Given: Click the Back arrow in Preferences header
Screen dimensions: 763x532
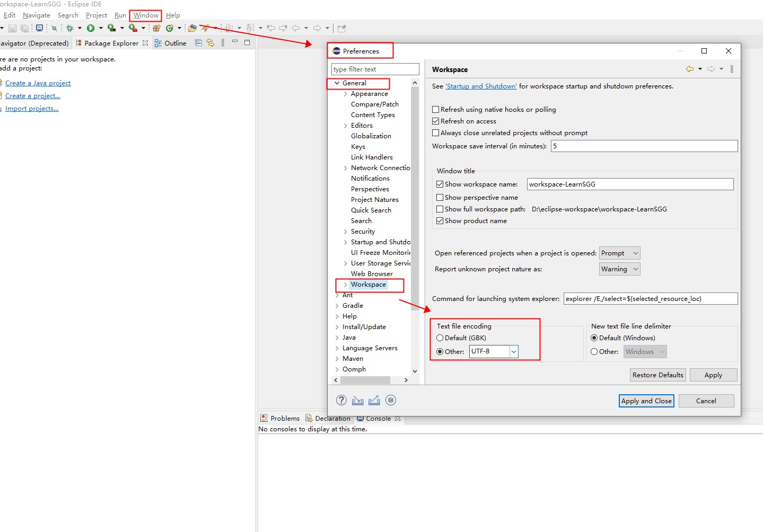Looking at the screenshot, I should (x=690, y=69).
